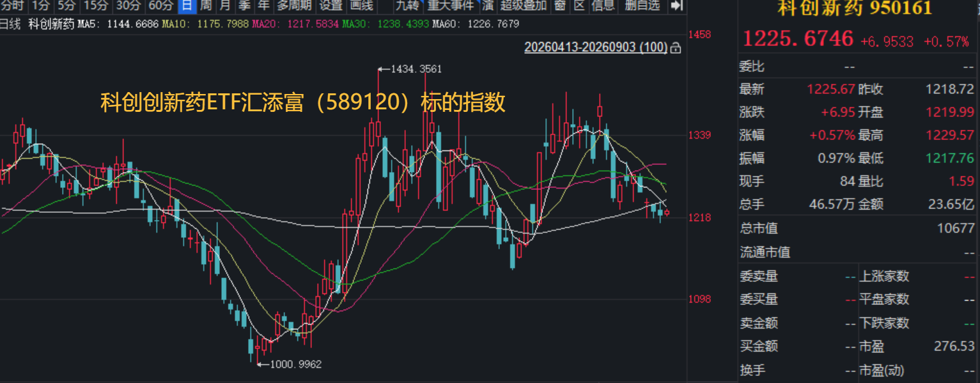980x383 pixels.
Task: Click the 下跌家数 label
Action: (884, 323)
